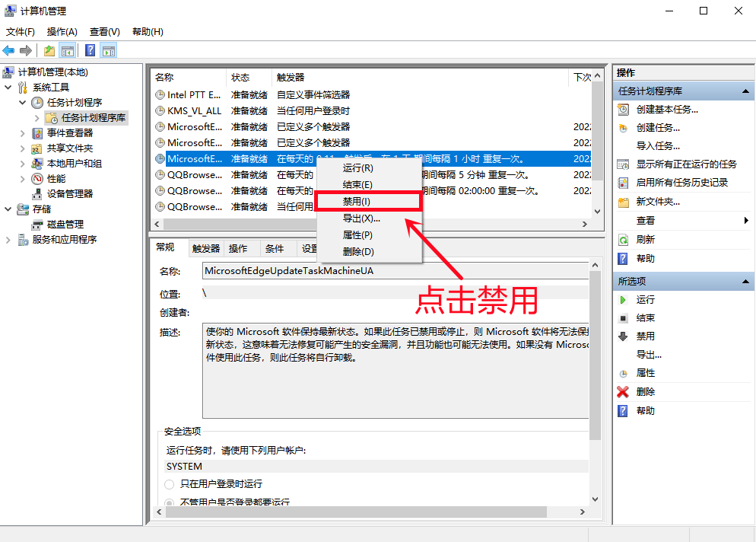Click the 禁用 down-arrow icon in 所选项
The height and width of the screenshot is (542, 756).
click(623, 336)
